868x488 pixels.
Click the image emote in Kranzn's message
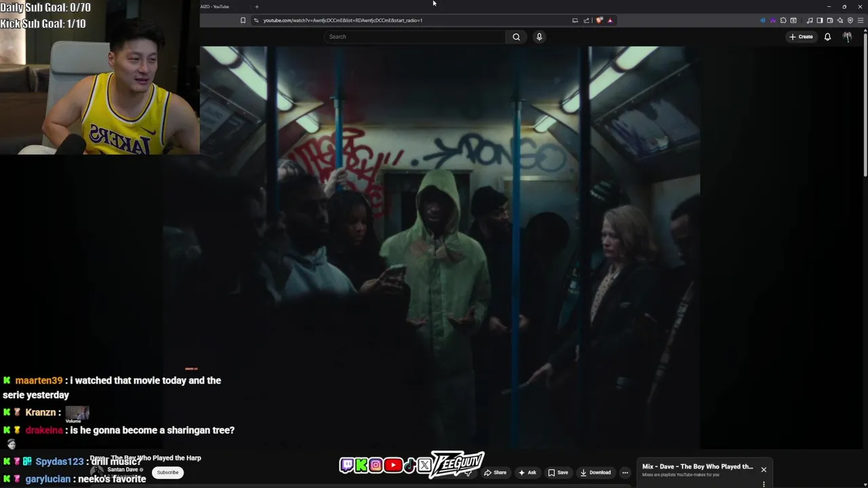point(77,413)
